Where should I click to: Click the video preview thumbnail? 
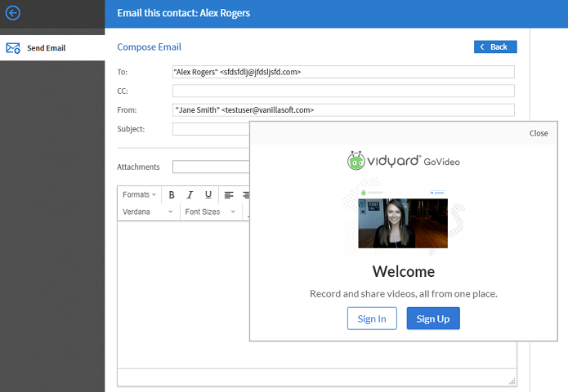403,223
